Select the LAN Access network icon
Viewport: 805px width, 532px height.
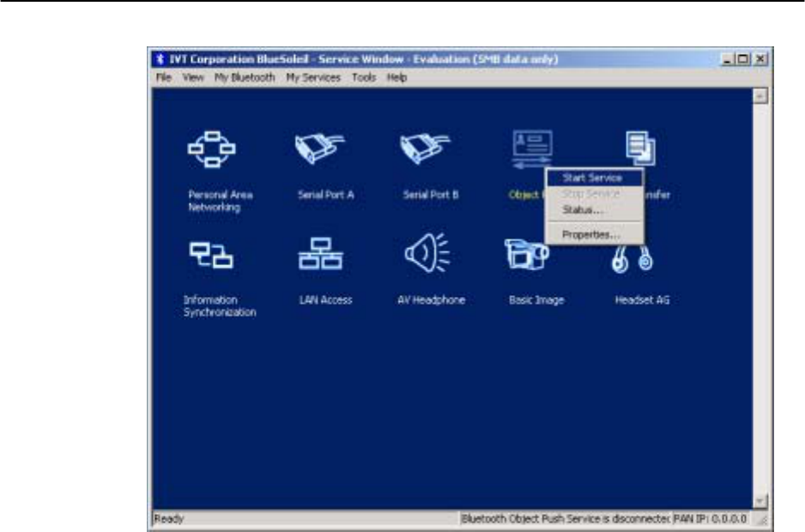(x=320, y=254)
